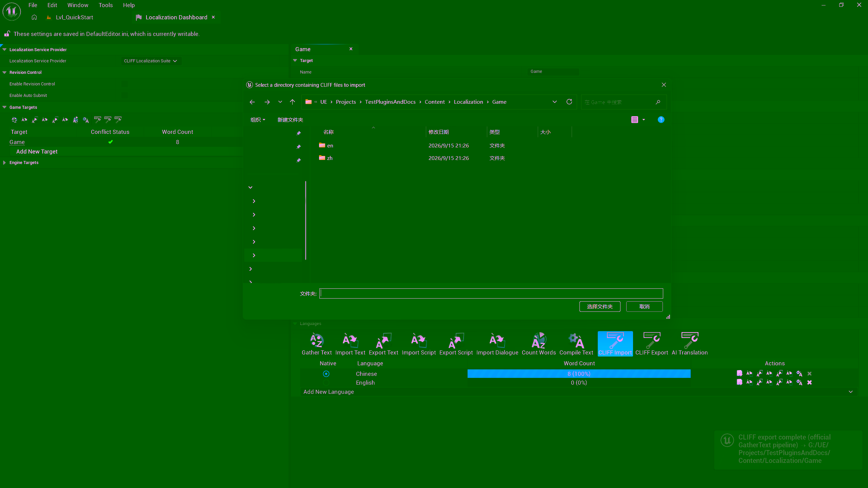Click 新建文件夹 new folder button

290,120
